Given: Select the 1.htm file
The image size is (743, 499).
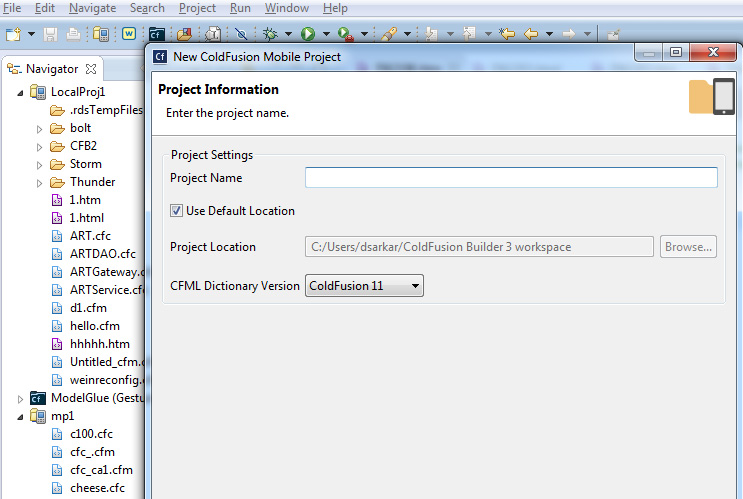Looking at the screenshot, I should point(76,200).
